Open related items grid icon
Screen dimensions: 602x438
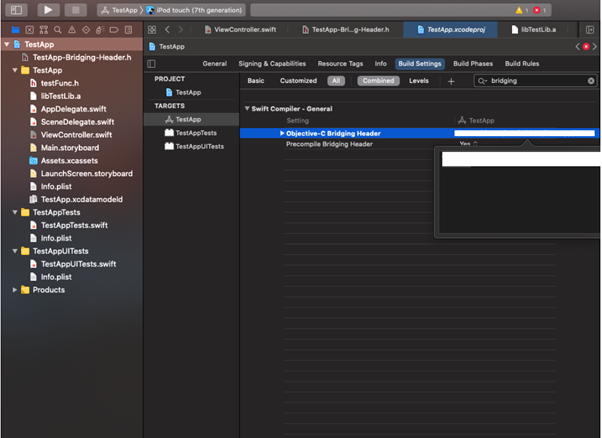(x=152, y=30)
